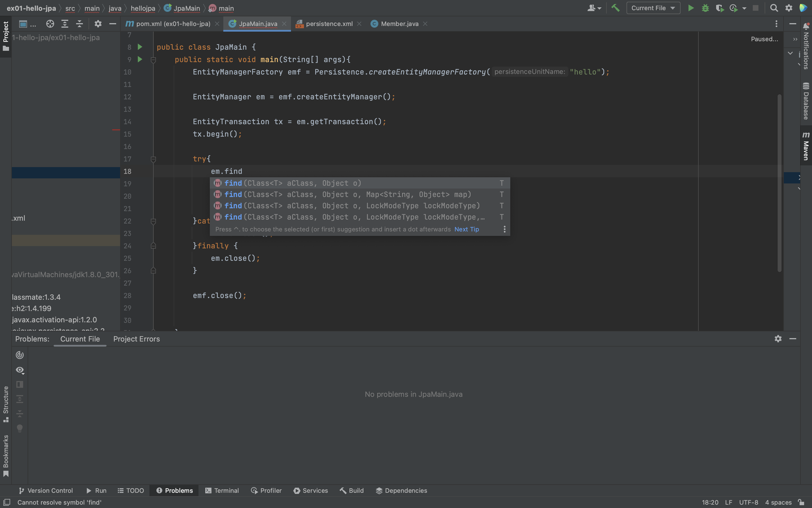Open the user account icon menu
812x508 pixels.
coord(594,8)
